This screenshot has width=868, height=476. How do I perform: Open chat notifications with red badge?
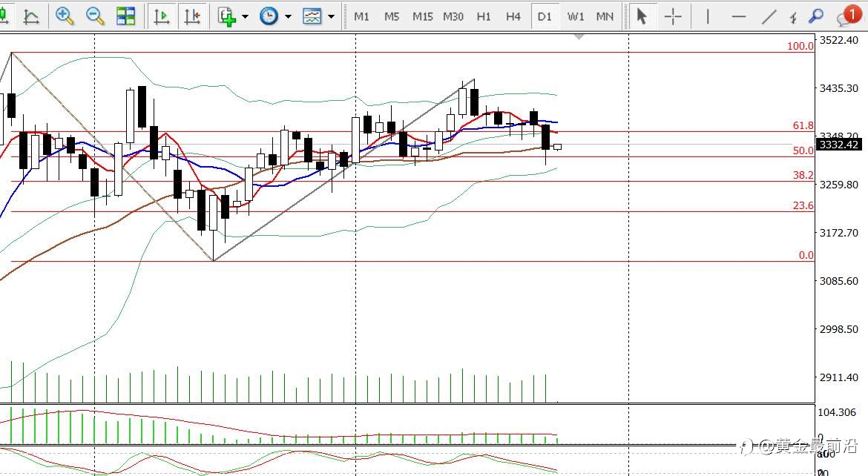(848, 16)
